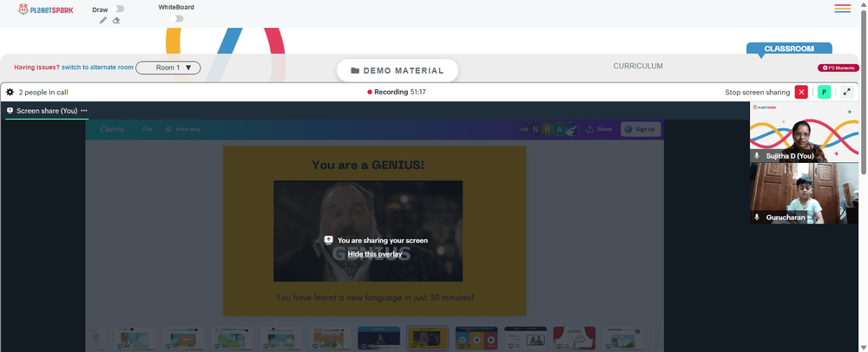Click 2 people in call label

click(x=43, y=92)
